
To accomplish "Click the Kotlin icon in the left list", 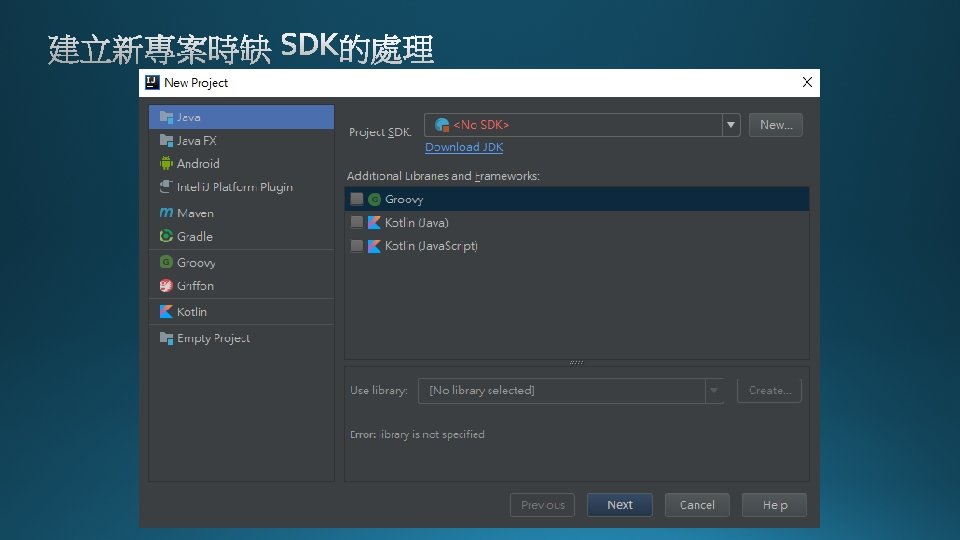I will tap(166, 312).
